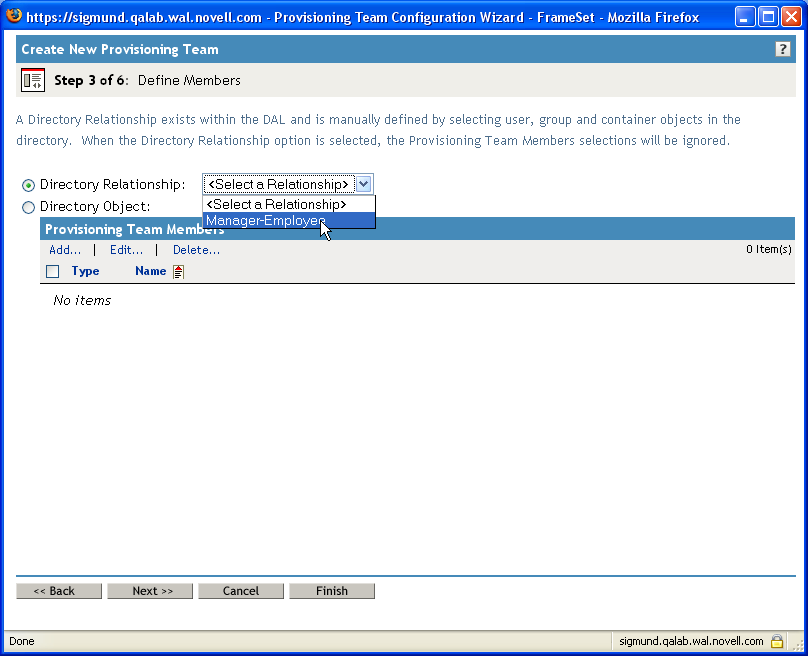Click the 'No items' text

click(x=82, y=300)
